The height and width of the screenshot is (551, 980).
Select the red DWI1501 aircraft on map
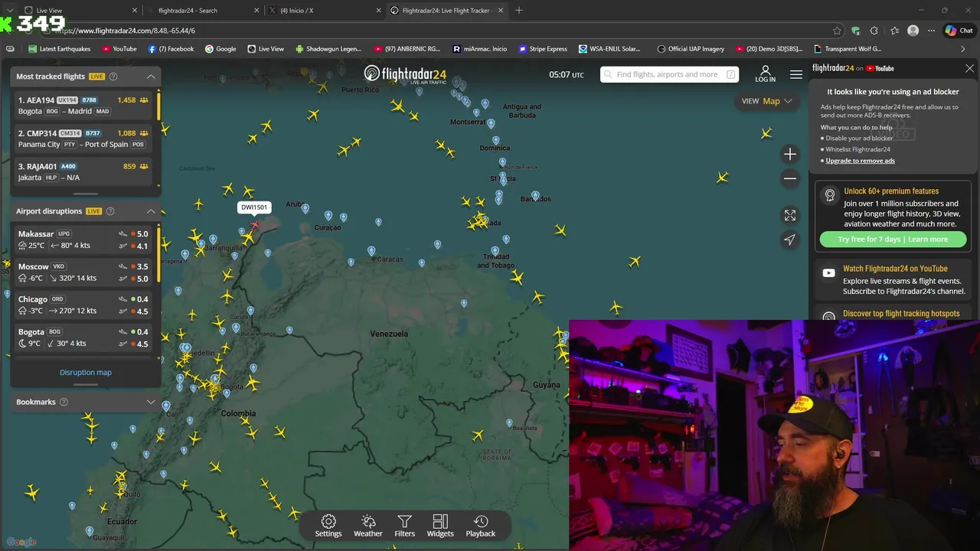click(x=255, y=225)
